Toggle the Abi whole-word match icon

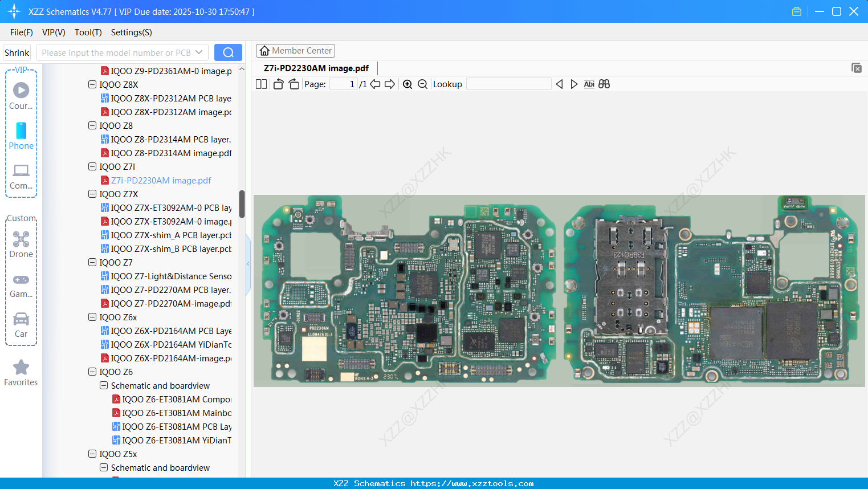point(589,84)
